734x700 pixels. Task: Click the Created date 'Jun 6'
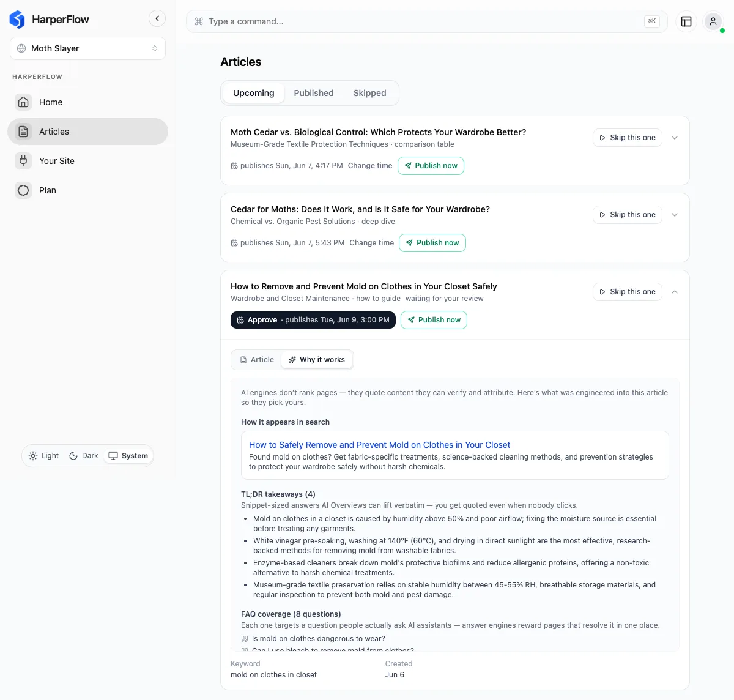(395, 675)
